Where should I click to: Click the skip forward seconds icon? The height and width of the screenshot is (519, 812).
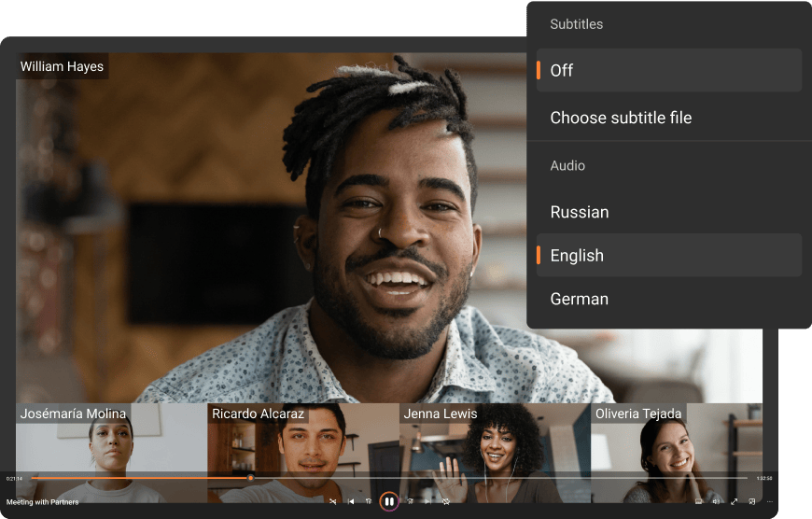pyautogui.click(x=410, y=501)
